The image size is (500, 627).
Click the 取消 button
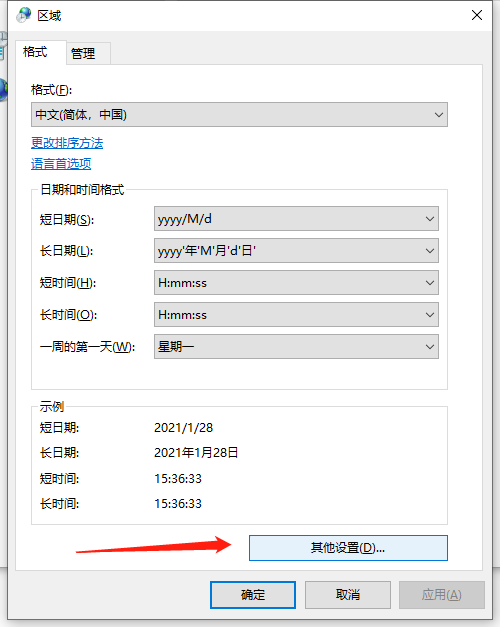point(348,595)
